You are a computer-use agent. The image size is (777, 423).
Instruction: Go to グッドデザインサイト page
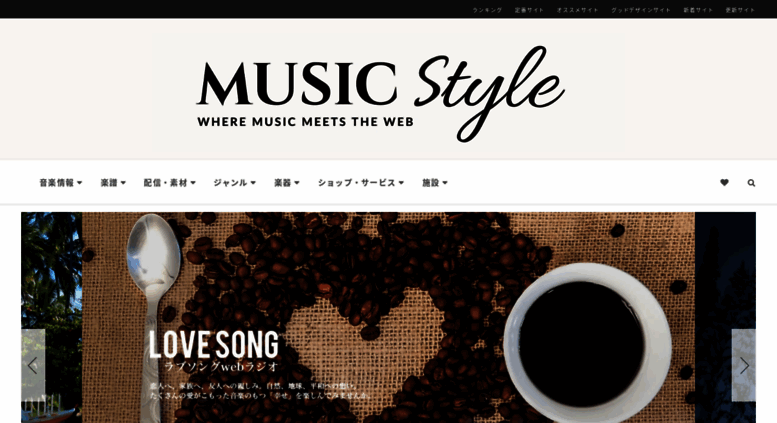(641, 10)
